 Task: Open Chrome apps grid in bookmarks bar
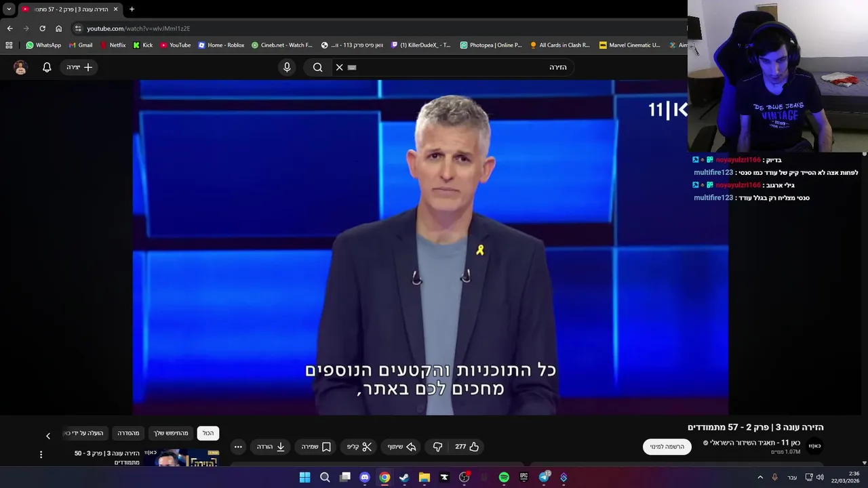(9, 45)
